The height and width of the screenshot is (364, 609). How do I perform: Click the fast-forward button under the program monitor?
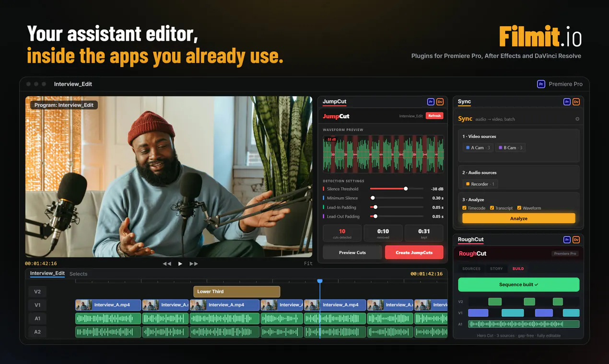click(x=194, y=263)
